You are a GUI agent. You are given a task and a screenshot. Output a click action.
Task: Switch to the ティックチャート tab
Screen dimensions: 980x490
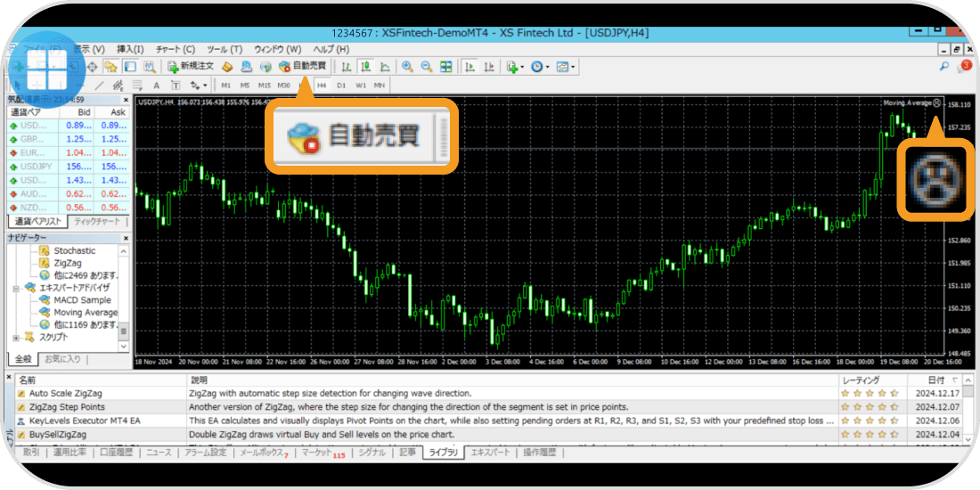[x=96, y=222]
